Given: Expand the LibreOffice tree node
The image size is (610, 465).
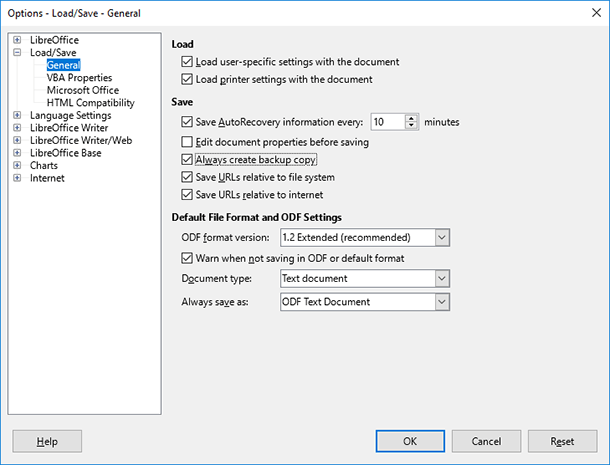Looking at the screenshot, I should tap(17, 40).
